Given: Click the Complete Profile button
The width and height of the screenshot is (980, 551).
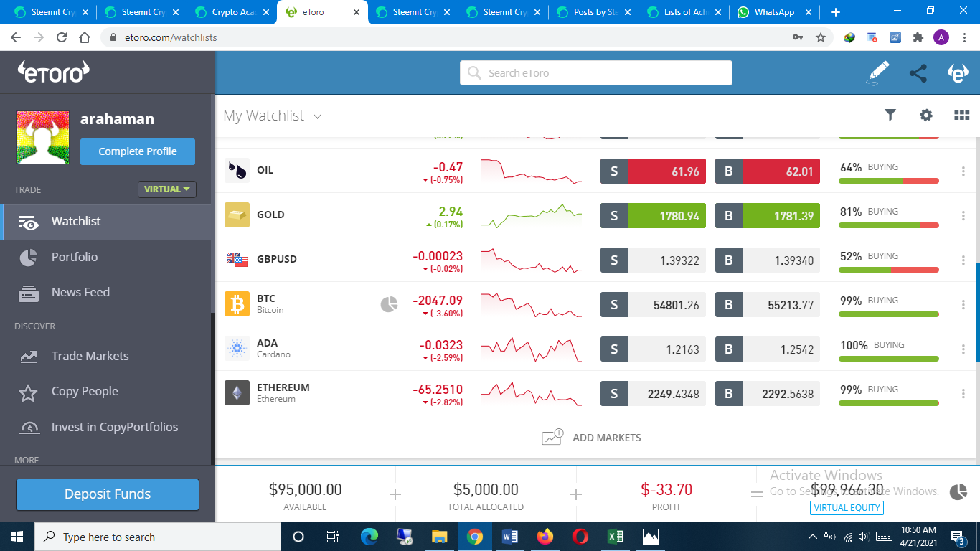Looking at the screenshot, I should click(138, 151).
